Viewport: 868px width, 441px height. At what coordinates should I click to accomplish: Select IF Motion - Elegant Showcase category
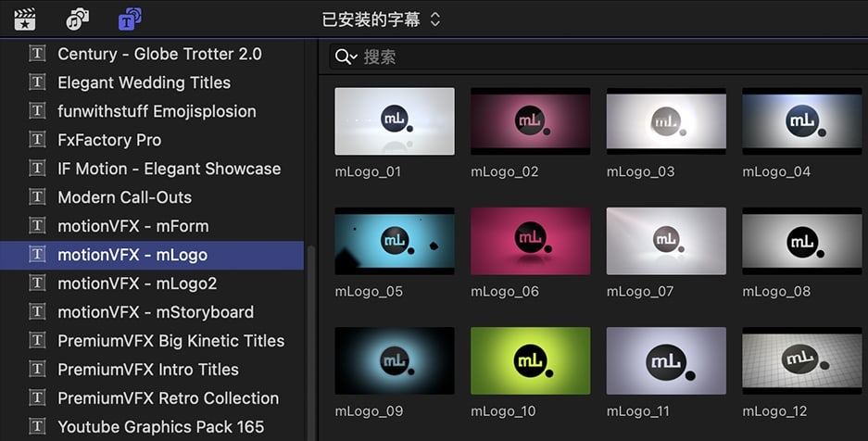pyautogui.click(x=152, y=169)
